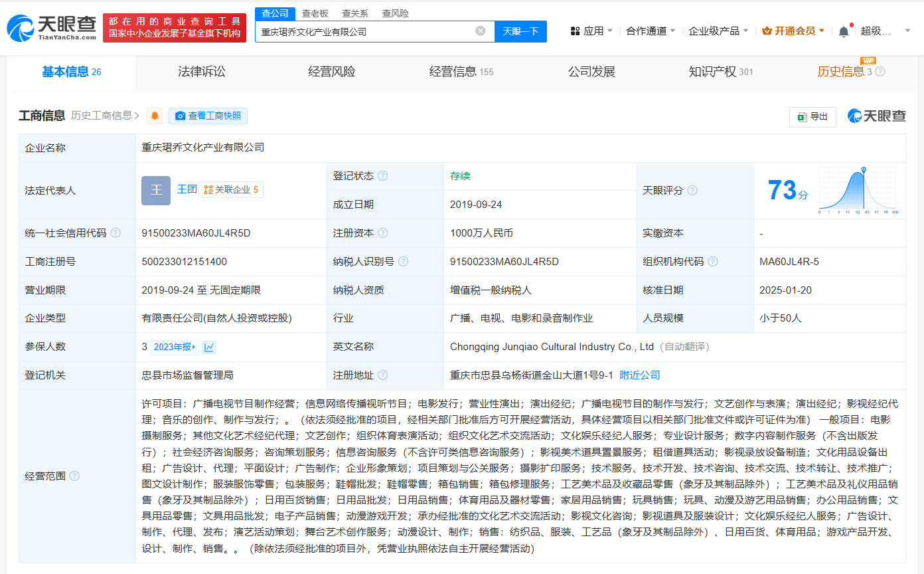Open 王团 legal representative link

point(187,189)
